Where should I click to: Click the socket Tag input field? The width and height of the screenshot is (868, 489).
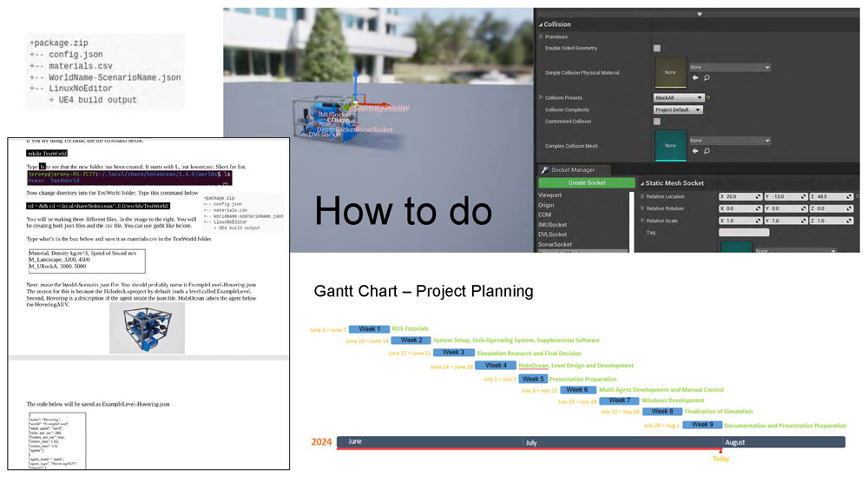coord(744,233)
